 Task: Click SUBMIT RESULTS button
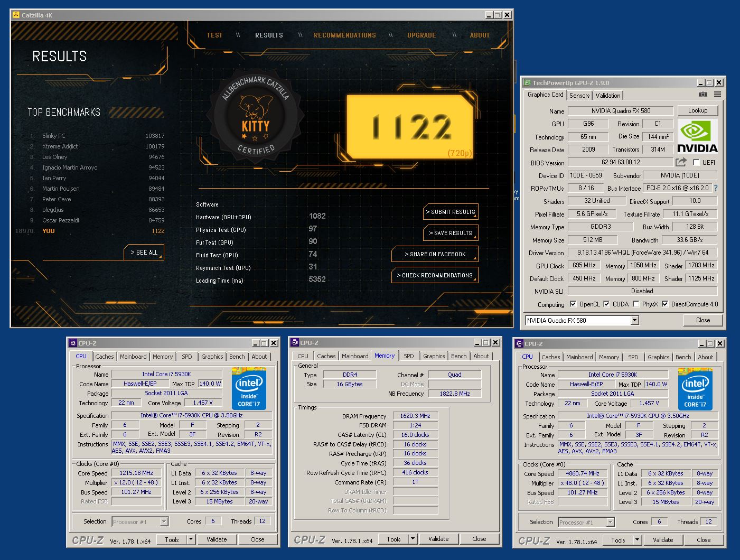pos(451,212)
